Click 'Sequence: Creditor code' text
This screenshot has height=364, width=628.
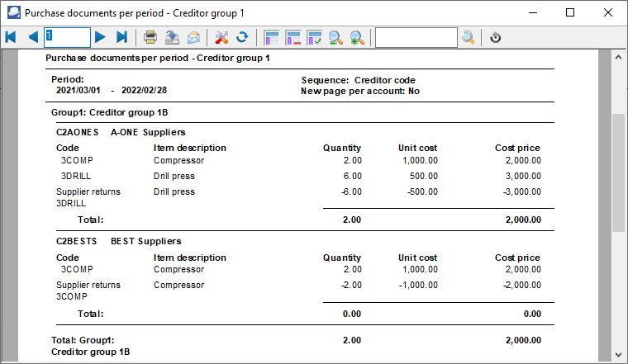[x=359, y=80]
